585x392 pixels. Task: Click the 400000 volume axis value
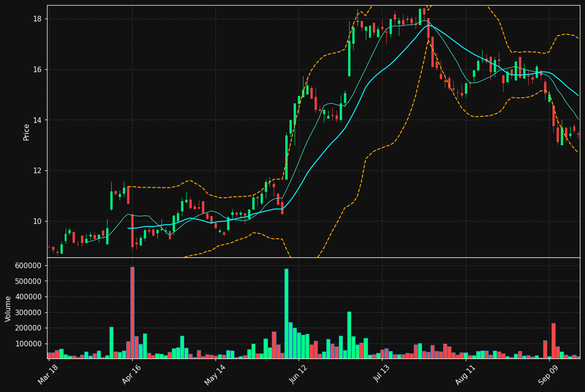click(29, 297)
